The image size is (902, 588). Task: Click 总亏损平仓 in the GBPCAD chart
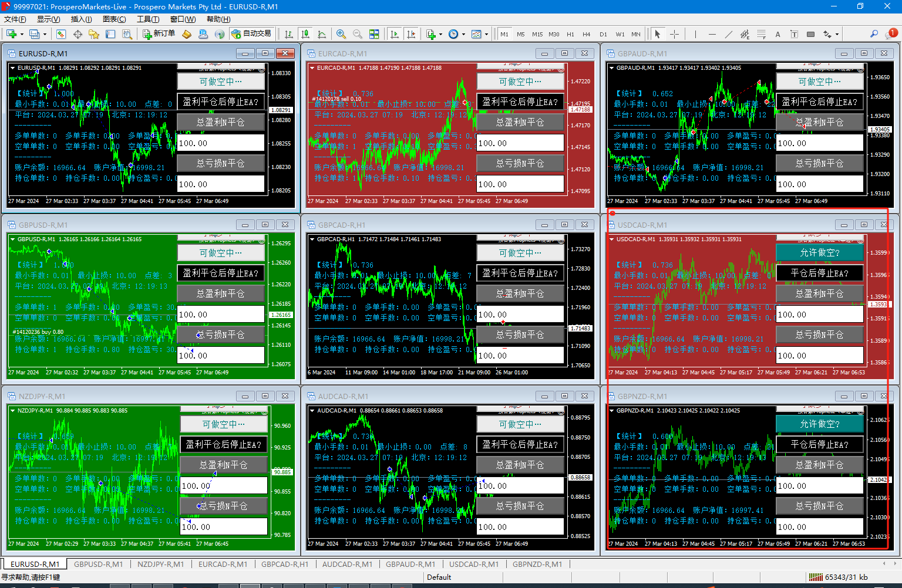(x=520, y=334)
